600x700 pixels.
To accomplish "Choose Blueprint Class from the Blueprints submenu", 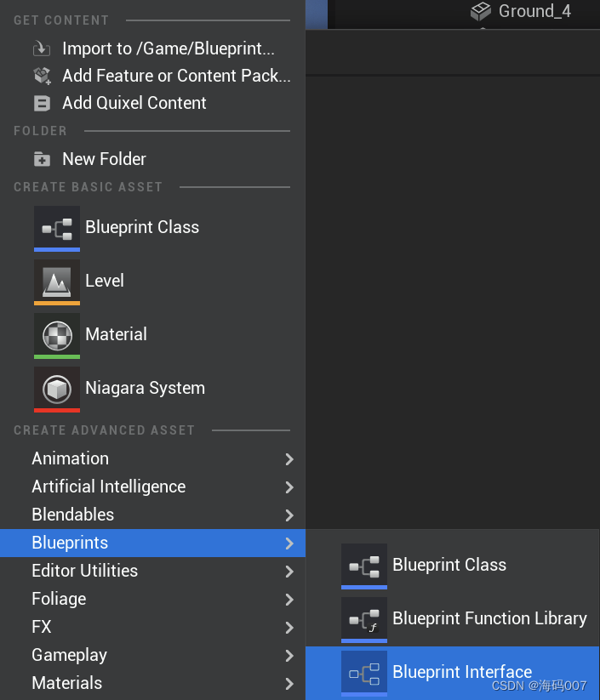I will tap(453, 566).
